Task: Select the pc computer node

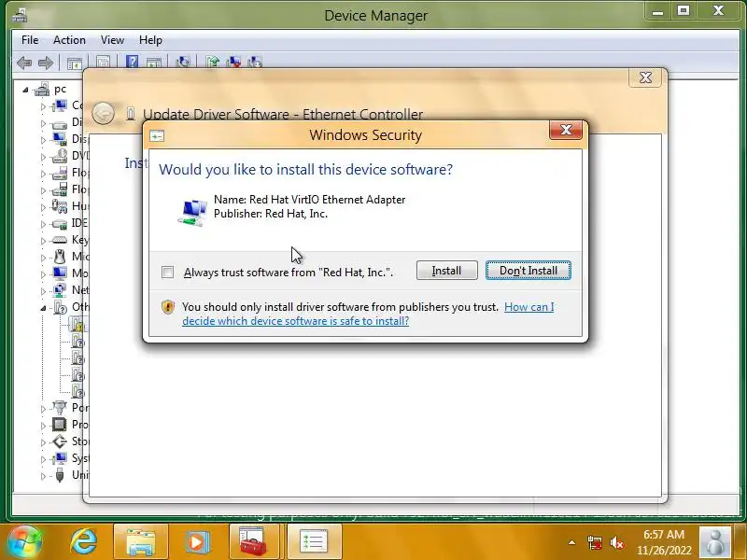Action: 60,89
